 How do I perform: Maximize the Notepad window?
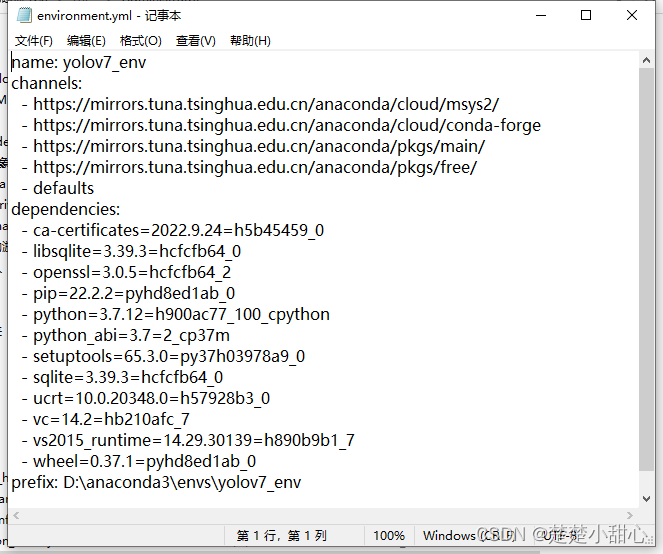[x=586, y=16]
